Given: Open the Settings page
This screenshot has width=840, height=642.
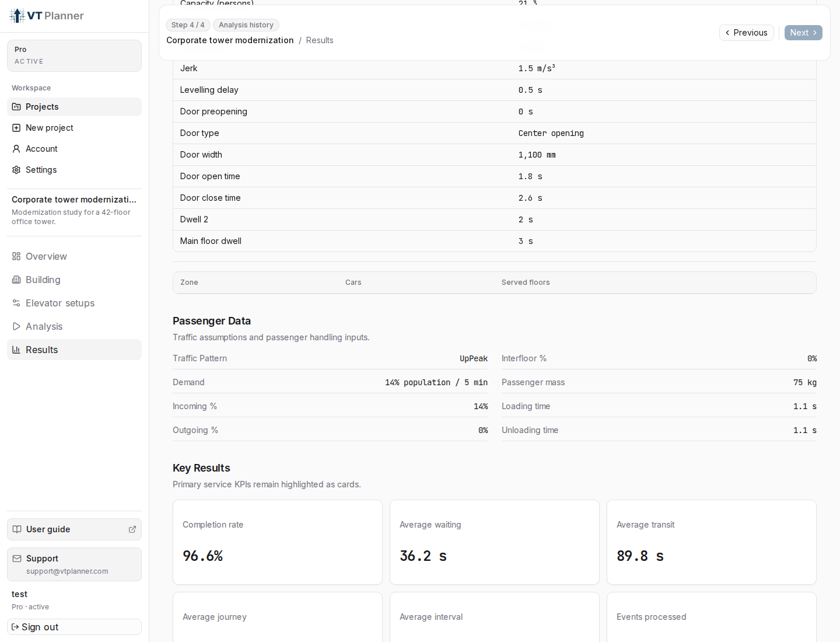Looking at the screenshot, I should click(74, 170).
